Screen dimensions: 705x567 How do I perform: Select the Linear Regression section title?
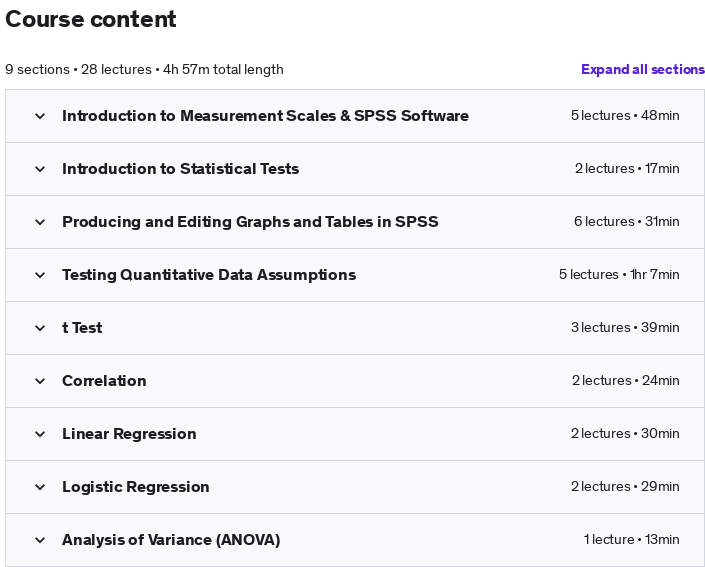(129, 434)
